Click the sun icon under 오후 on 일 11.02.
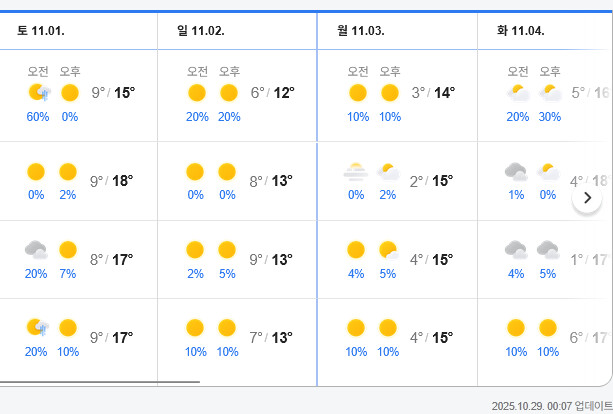613x414 pixels. click(x=229, y=93)
